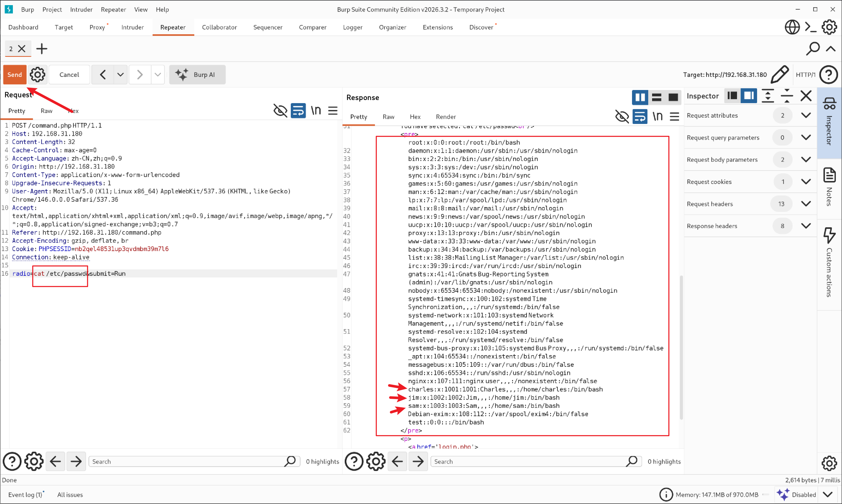This screenshot has width=842, height=504.
Task: Open the Request panel hamburger menu
Action: (333, 110)
